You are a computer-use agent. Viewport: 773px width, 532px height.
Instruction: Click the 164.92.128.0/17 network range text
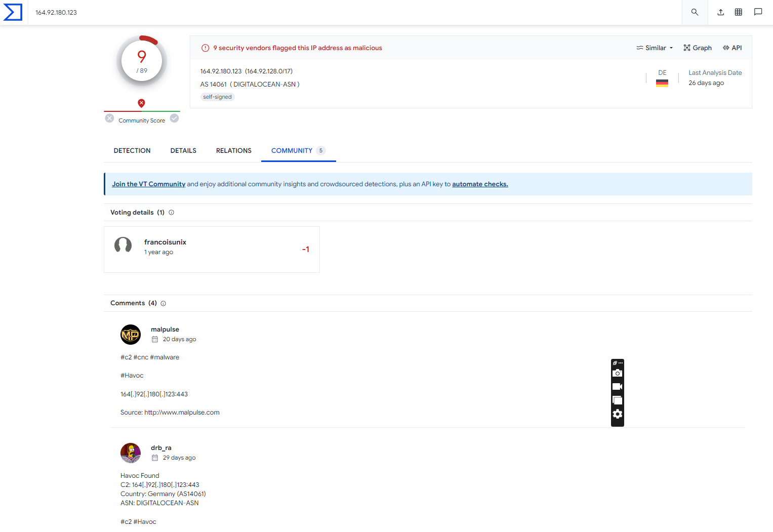(269, 71)
